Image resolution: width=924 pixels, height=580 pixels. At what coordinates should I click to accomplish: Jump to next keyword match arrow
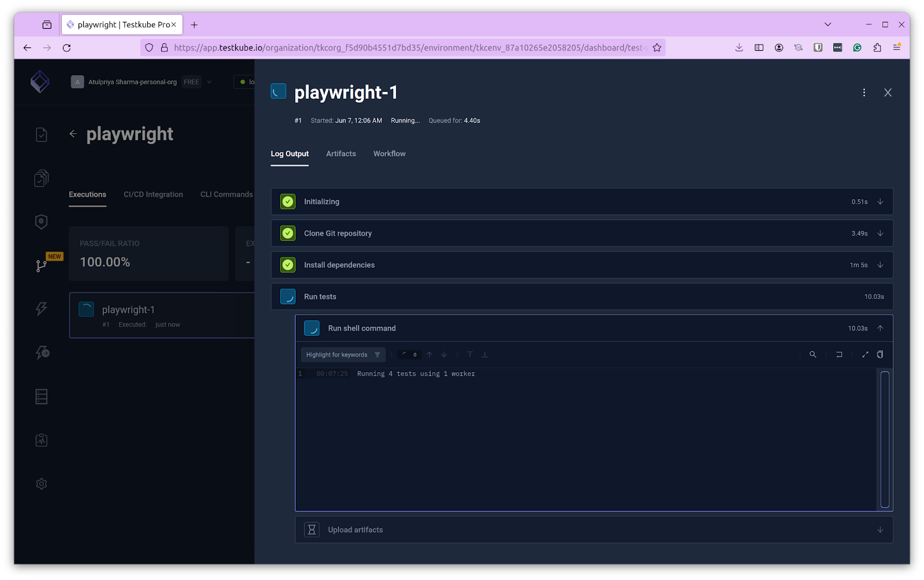click(x=444, y=354)
